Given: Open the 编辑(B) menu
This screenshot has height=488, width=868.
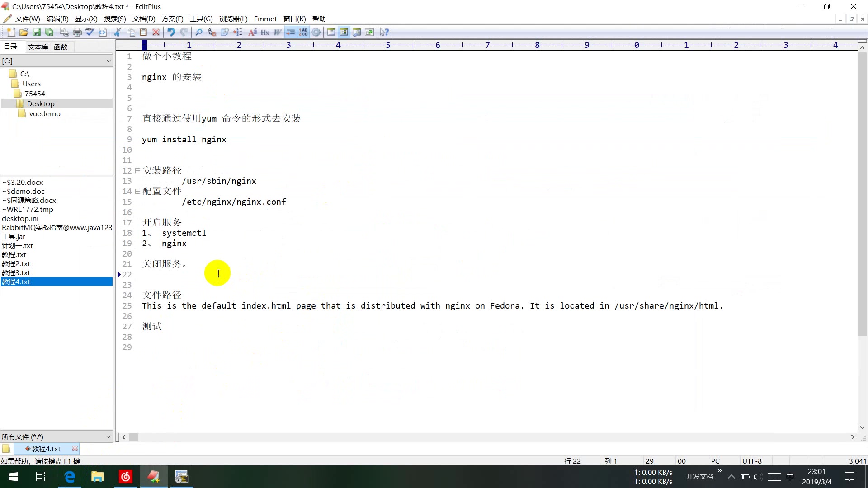Looking at the screenshot, I should point(57,19).
